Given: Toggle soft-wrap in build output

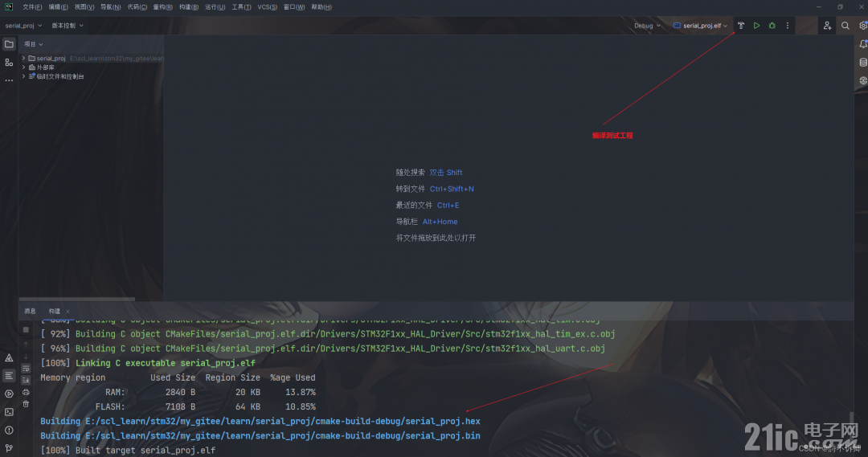Looking at the screenshot, I should [x=26, y=369].
